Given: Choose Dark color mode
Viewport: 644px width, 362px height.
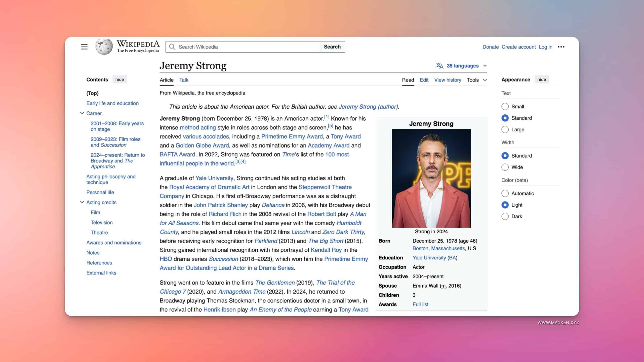Looking at the screenshot, I should click(x=505, y=217).
